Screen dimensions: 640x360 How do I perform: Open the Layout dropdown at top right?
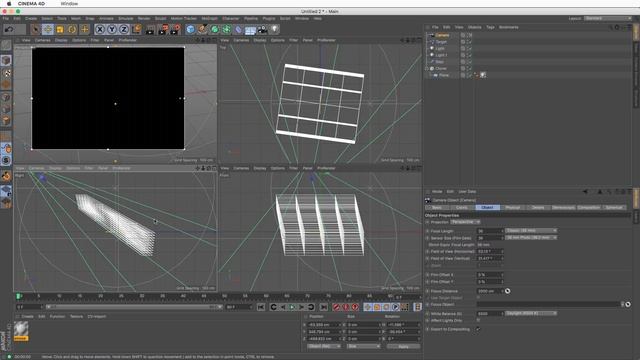coord(608,18)
